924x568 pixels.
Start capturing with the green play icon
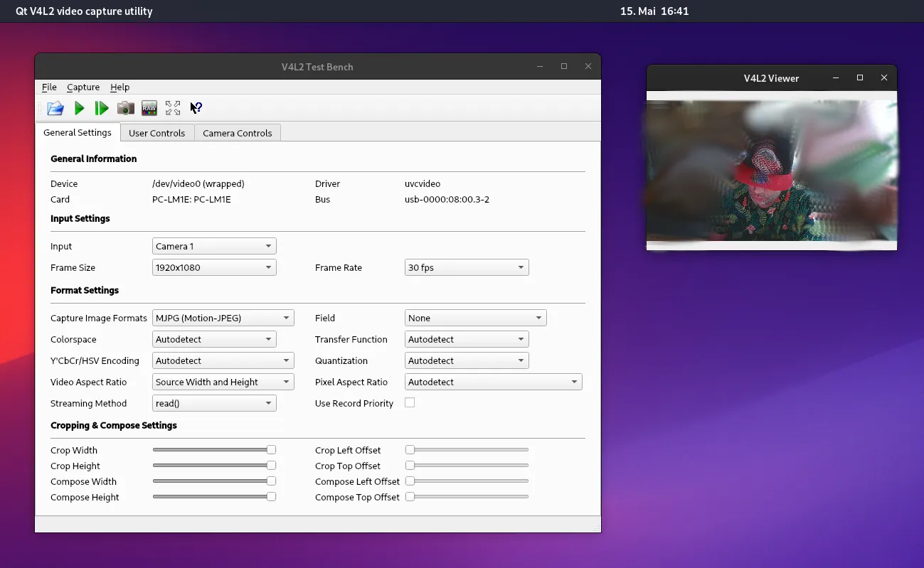pyautogui.click(x=80, y=108)
